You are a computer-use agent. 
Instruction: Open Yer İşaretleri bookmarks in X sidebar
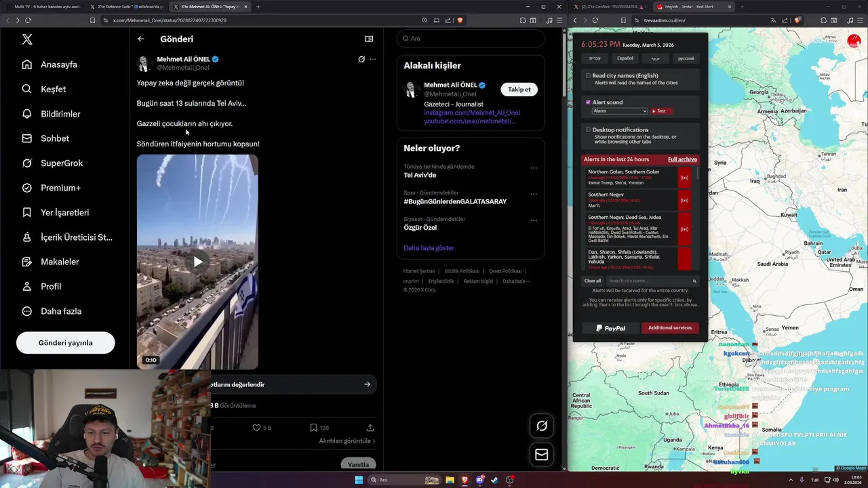click(56, 212)
